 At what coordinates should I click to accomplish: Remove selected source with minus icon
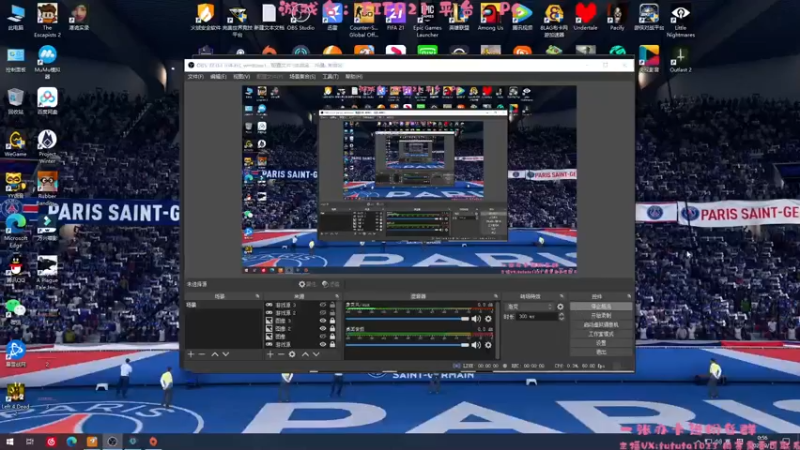pyautogui.click(x=281, y=354)
